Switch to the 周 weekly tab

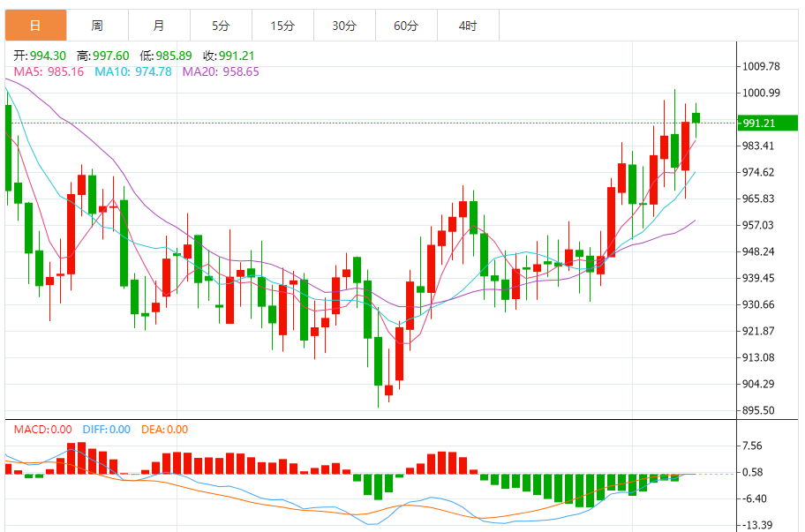[x=98, y=25]
